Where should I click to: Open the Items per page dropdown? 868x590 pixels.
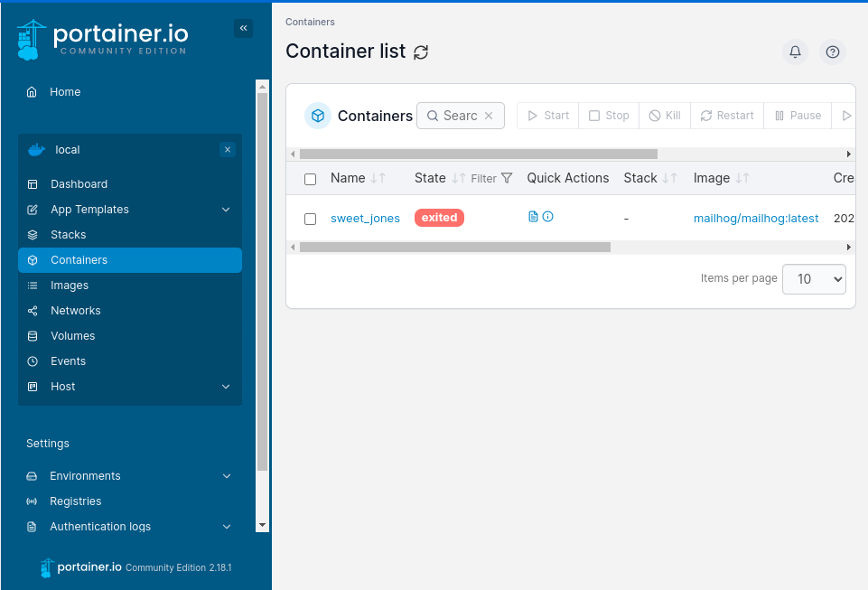pos(814,278)
